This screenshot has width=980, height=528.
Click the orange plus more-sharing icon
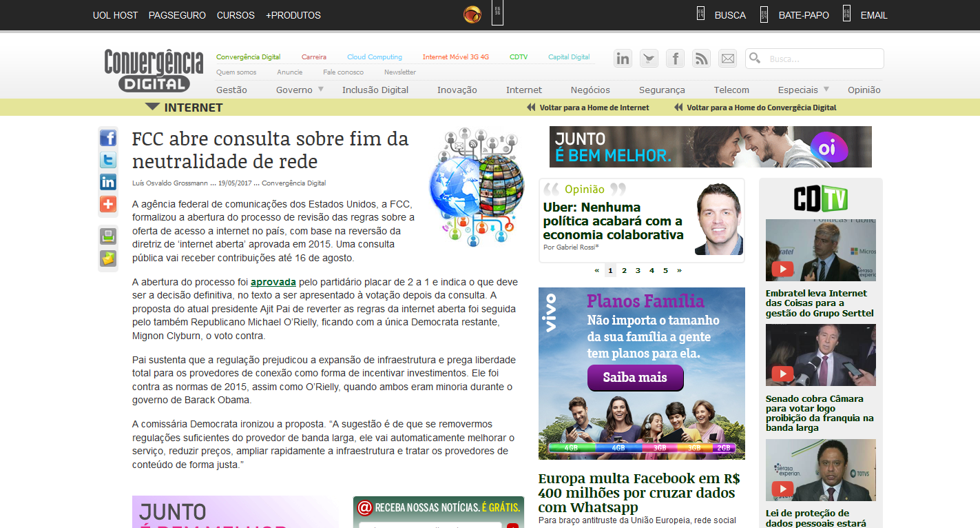(x=108, y=205)
